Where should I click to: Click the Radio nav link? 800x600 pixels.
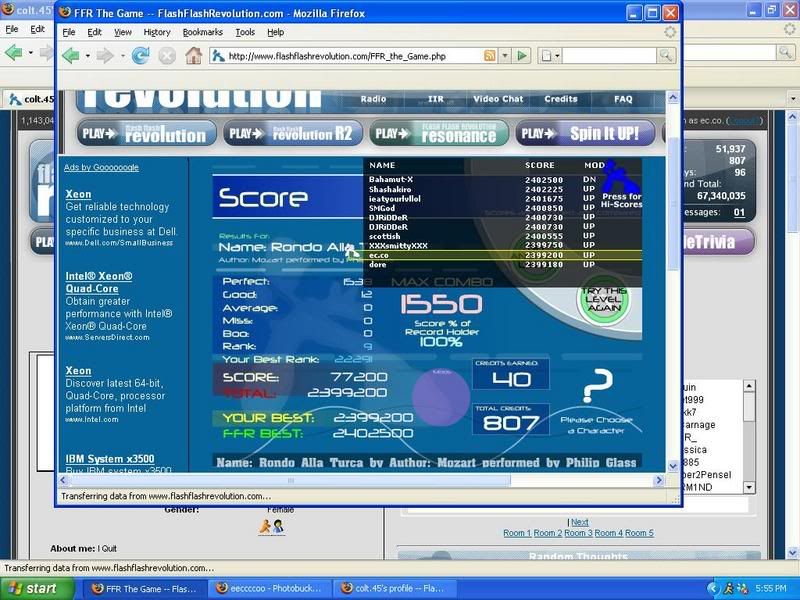tap(373, 99)
